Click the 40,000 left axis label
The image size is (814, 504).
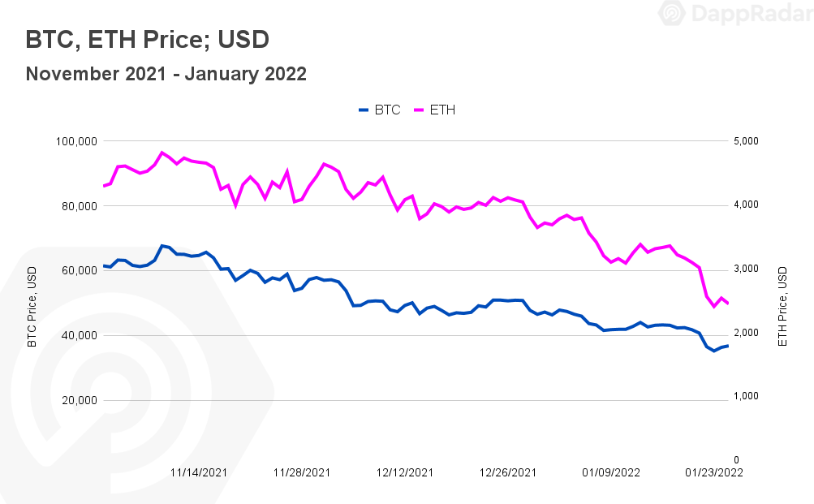(x=80, y=336)
